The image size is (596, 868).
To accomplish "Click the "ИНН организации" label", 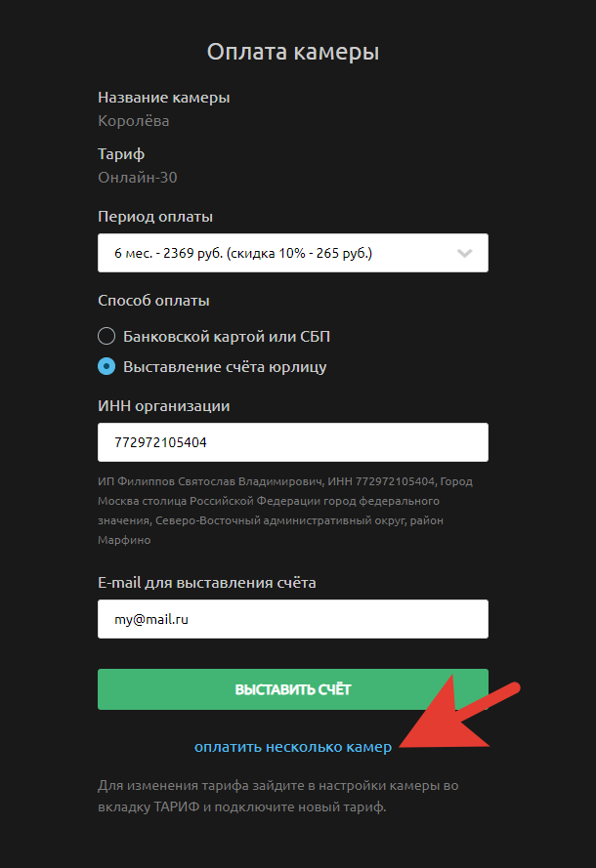I will tap(164, 406).
